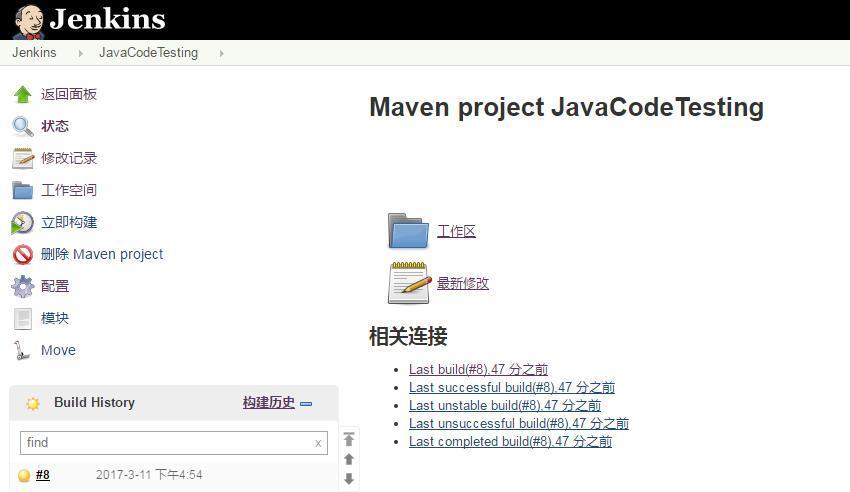Image resolution: width=850 pixels, height=492 pixels.
Task: Select Move in the sidebar
Action: coord(59,350)
